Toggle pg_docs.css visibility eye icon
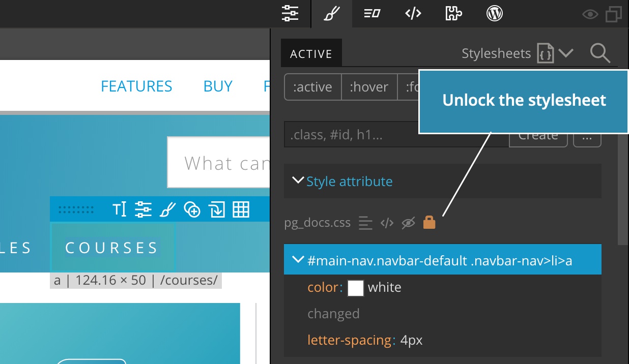The image size is (629, 364). tap(408, 223)
